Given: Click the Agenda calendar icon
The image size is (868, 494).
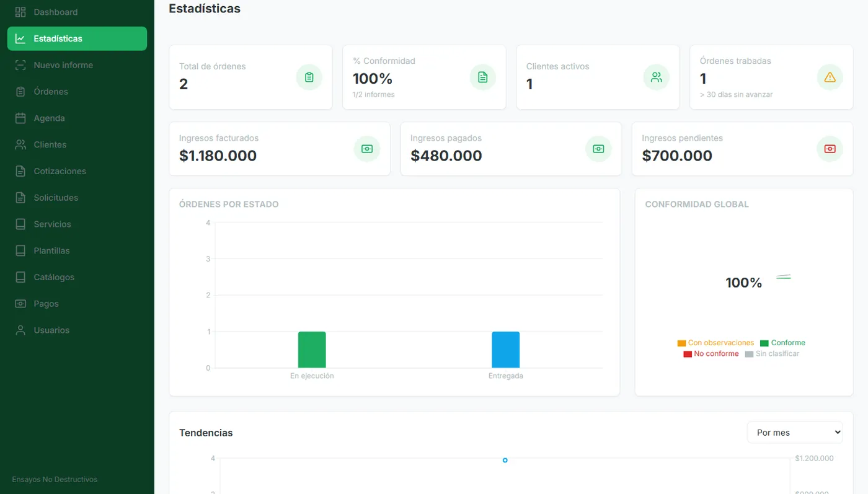Looking at the screenshot, I should (x=20, y=118).
